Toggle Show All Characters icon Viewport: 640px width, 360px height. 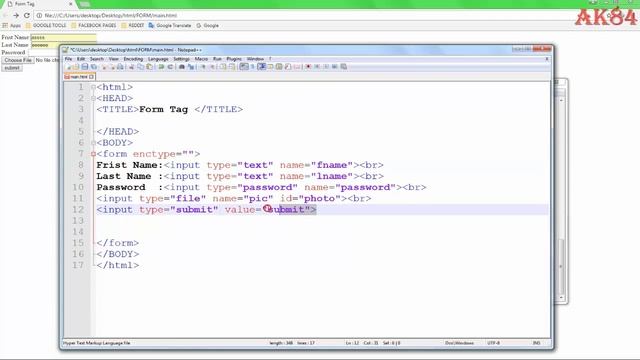(x=253, y=67)
